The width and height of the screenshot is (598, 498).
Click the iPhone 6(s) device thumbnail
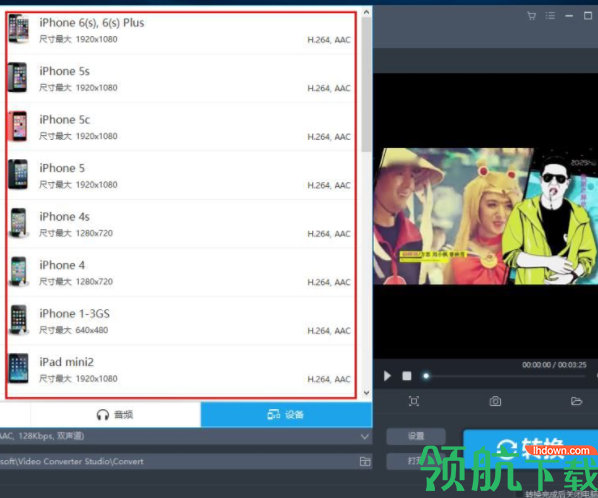point(18,29)
